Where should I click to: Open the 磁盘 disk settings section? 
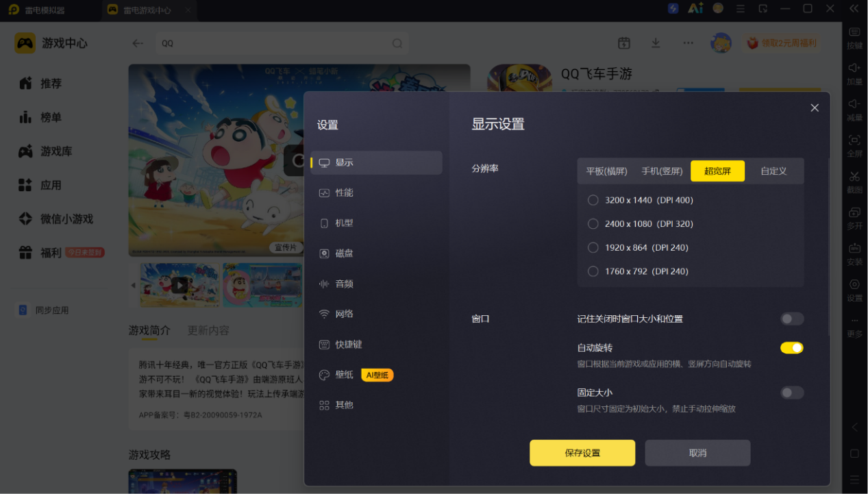point(376,253)
